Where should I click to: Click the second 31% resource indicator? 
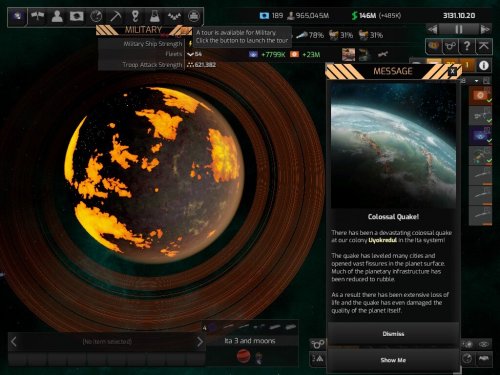(x=371, y=35)
